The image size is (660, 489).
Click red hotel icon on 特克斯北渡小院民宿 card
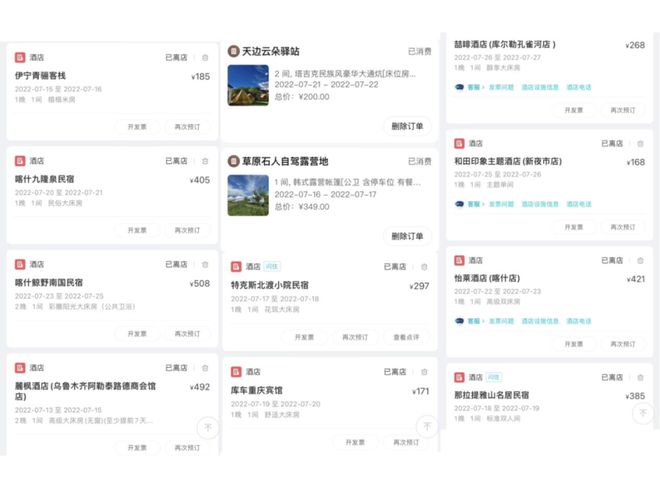tap(236, 266)
